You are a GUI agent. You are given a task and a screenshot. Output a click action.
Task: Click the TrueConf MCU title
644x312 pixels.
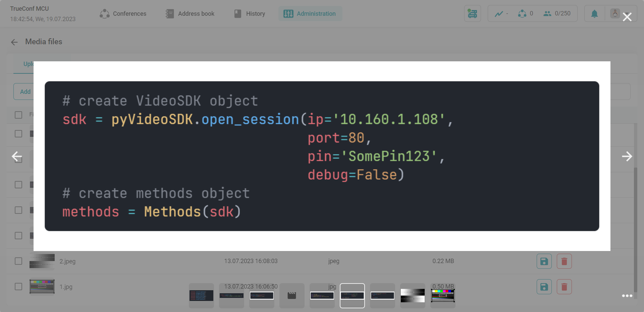[30, 9]
